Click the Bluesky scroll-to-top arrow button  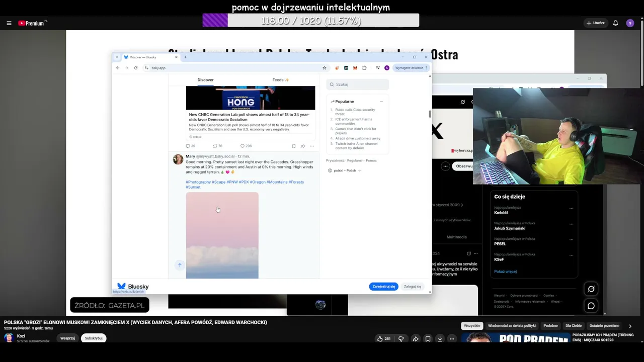click(x=180, y=265)
